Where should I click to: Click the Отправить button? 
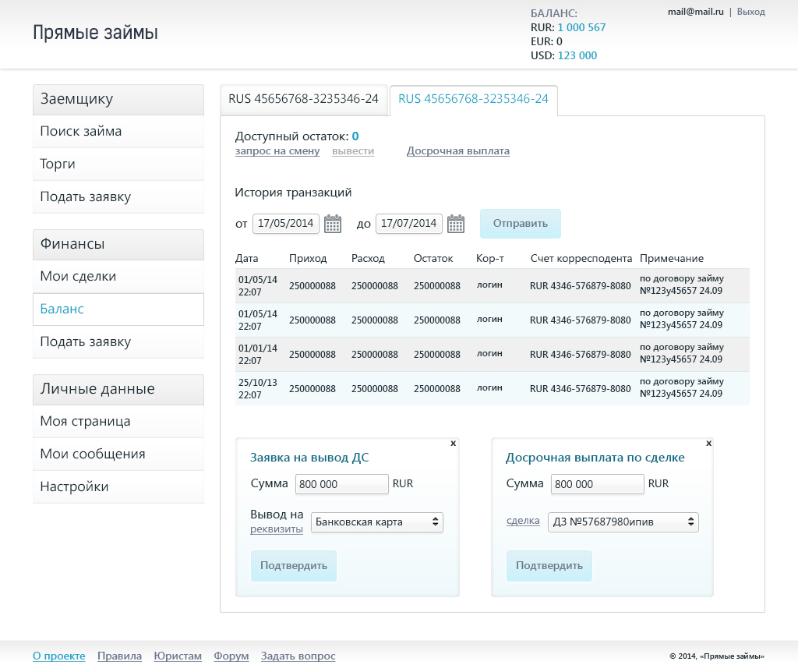[520, 224]
